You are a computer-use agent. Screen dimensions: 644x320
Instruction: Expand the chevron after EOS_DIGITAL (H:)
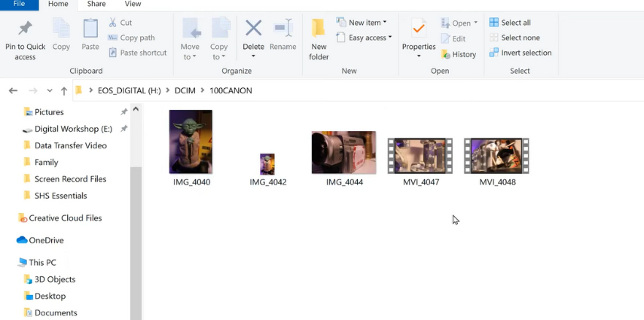point(167,90)
